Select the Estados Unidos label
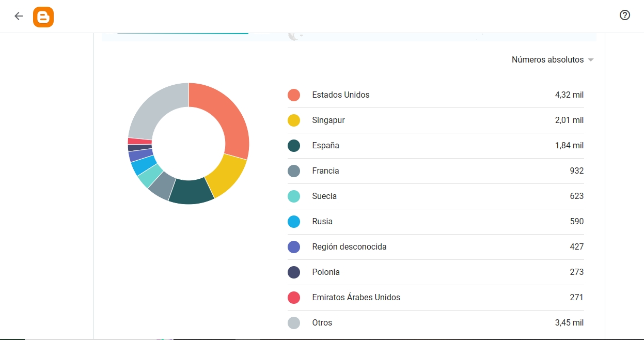644x340 pixels. [341, 95]
